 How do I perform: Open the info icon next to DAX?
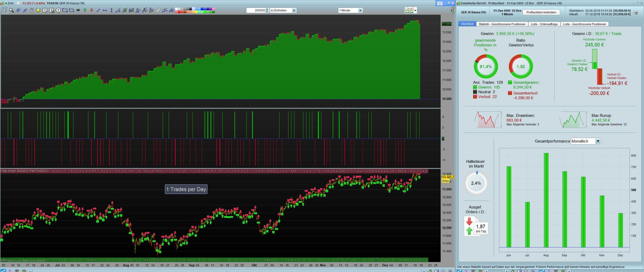click(18, 3)
